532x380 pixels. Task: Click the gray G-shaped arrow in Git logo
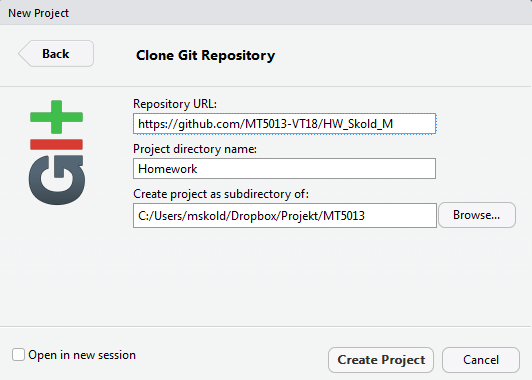pos(57,180)
